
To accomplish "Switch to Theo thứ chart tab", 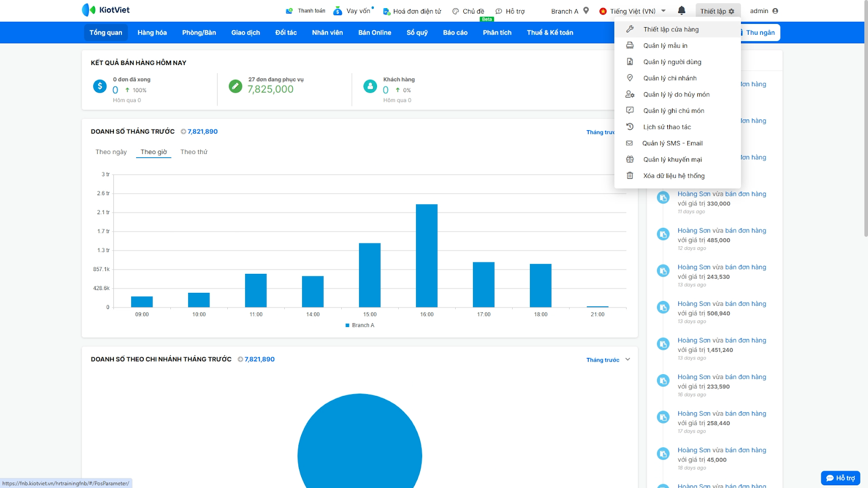I will click(194, 152).
